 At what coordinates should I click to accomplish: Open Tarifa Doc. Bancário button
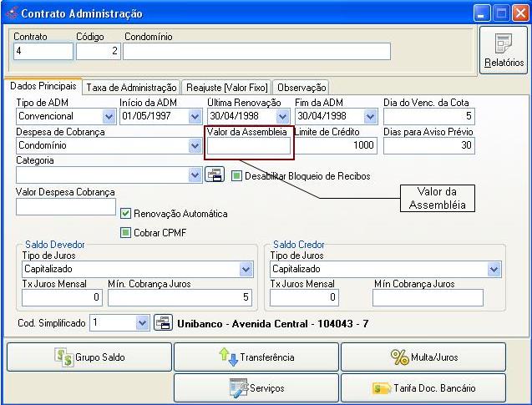[423, 388]
